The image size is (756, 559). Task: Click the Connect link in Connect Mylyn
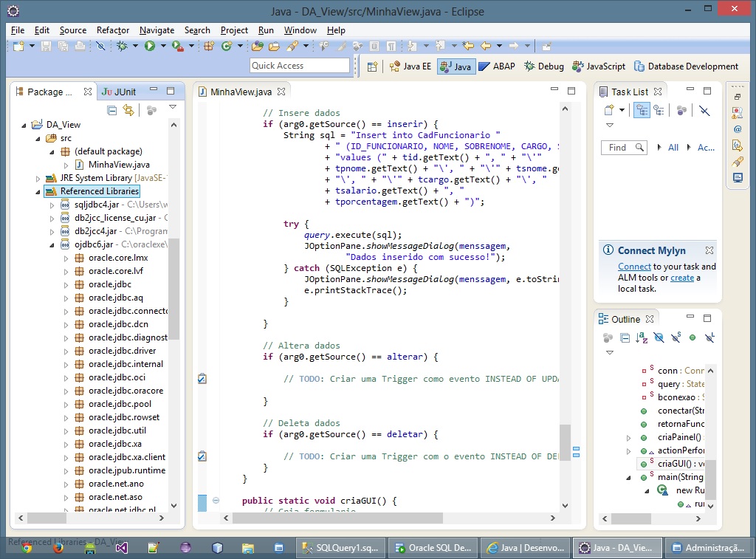click(634, 267)
